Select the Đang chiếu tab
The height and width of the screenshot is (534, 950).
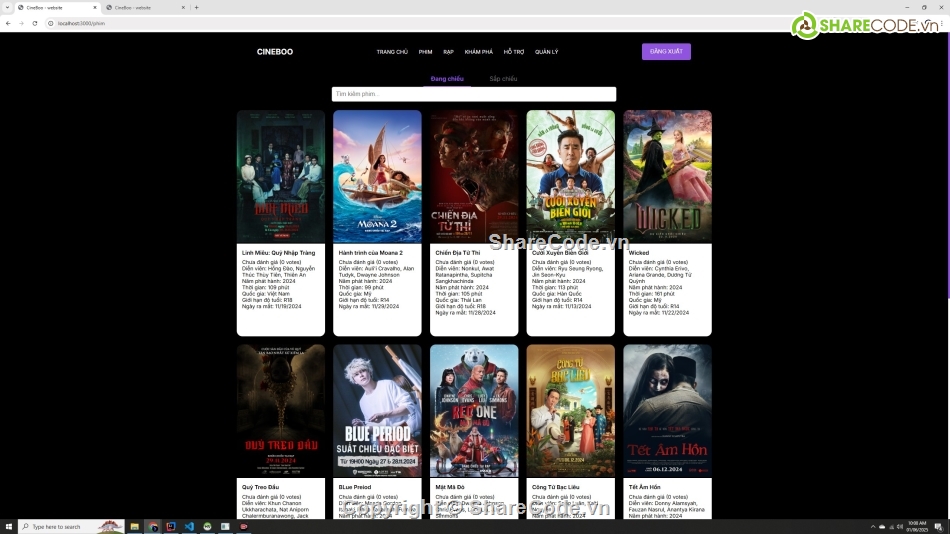(447, 79)
